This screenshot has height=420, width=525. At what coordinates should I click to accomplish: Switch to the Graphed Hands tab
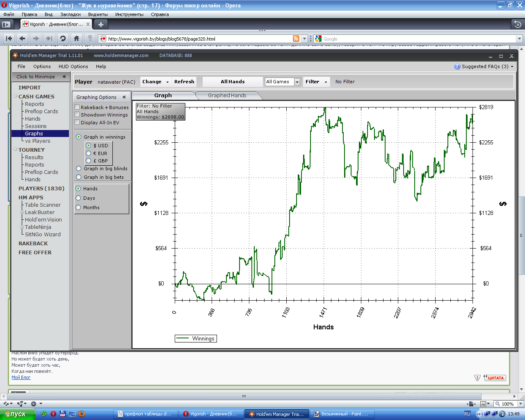point(227,96)
